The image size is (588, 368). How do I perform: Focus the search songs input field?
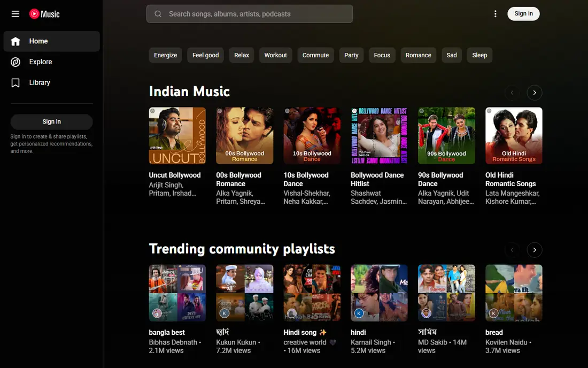250,14
